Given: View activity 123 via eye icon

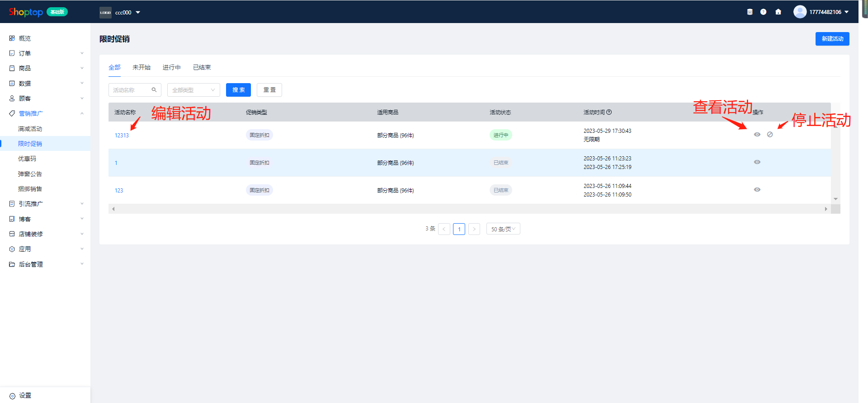Looking at the screenshot, I should (757, 190).
